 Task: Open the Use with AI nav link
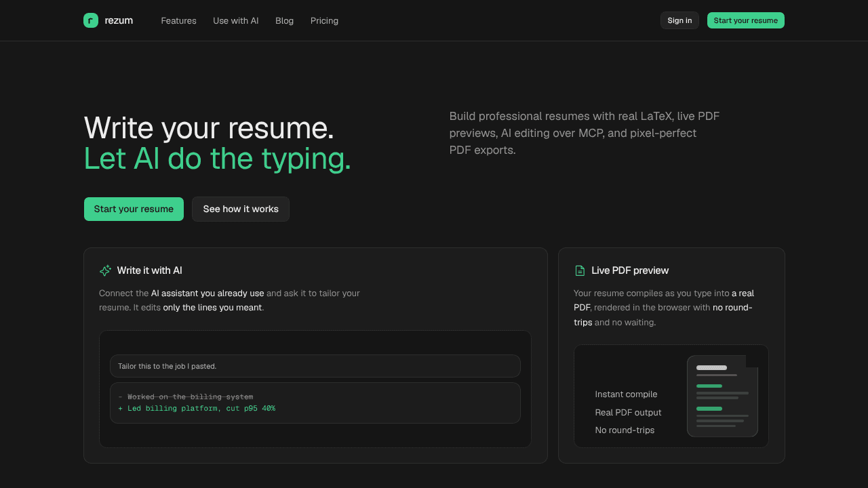pyautogui.click(x=236, y=20)
